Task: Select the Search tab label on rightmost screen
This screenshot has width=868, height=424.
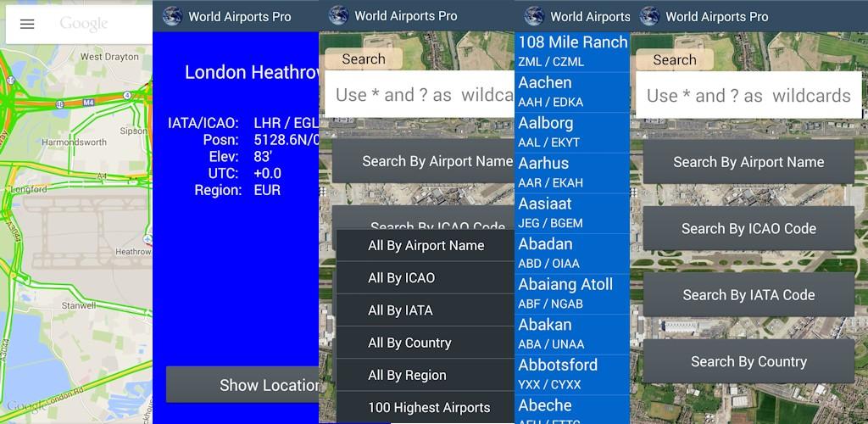Action: 674,59
